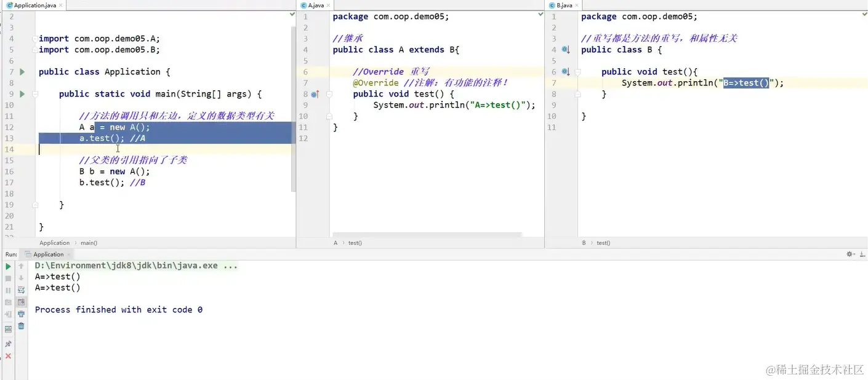This screenshot has width=868, height=380.
Task: Click test() breadcrumb below B.java editor
Action: click(604, 243)
